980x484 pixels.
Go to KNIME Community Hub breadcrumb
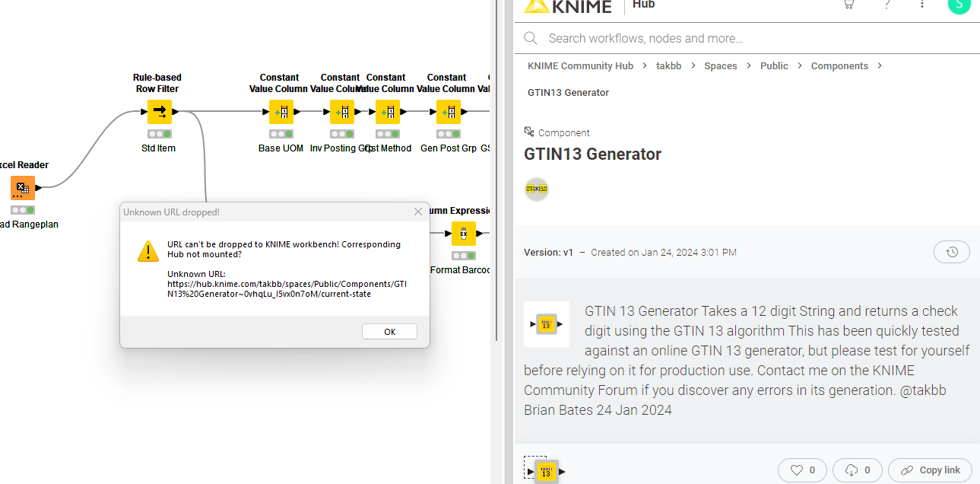coord(581,66)
